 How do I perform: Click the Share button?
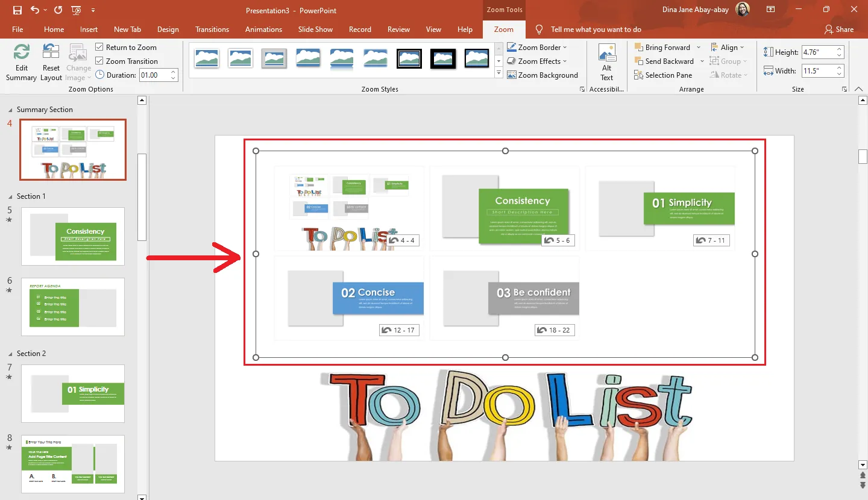click(x=839, y=30)
